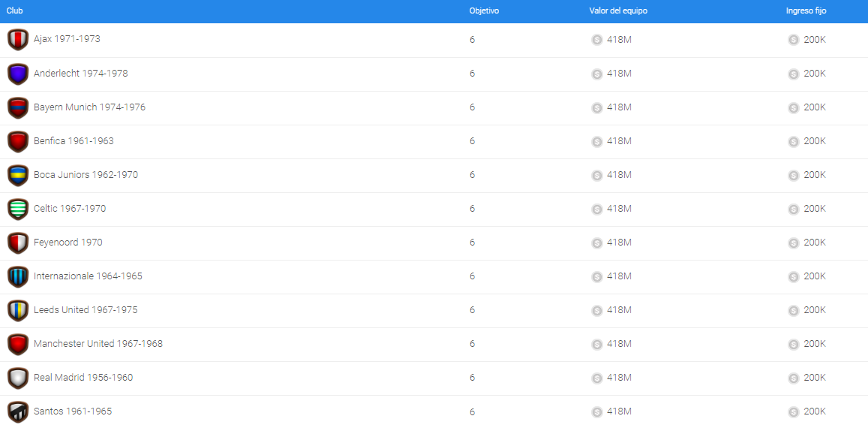Screen dimensions: 868x428
Task: Click the 418M value in Internazionale row
Action: 620,276
